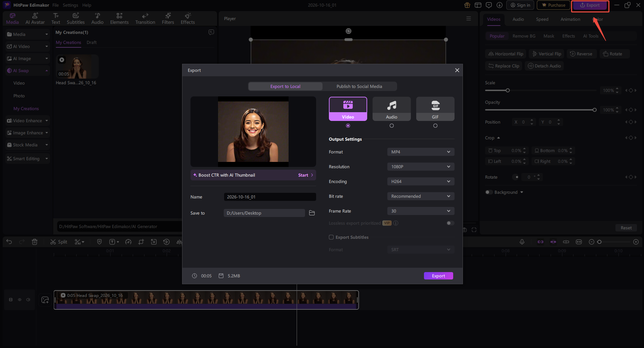Click the Sign in button
This screenshot has width=644, height=348.
pyautogui.click(x=520, y=5)
